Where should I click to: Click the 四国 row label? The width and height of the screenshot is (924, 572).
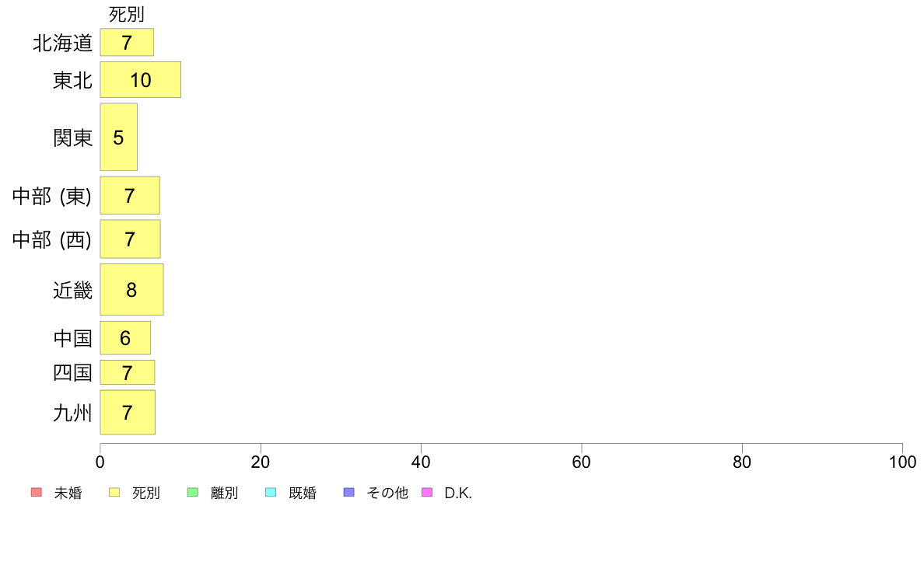(x=72, y=373)
